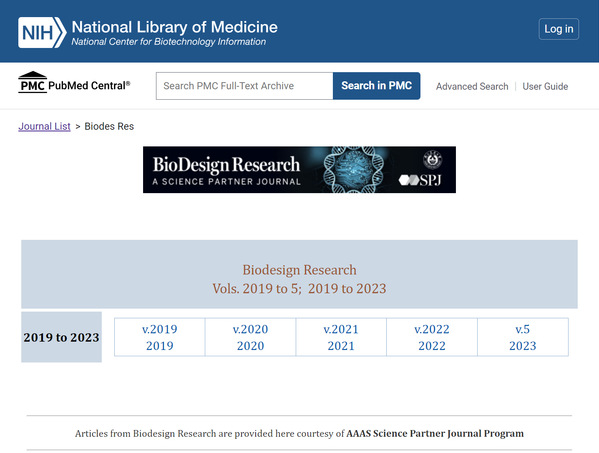
Task: Open volume v.5 2023 issue list
Action: coord(523,337)
